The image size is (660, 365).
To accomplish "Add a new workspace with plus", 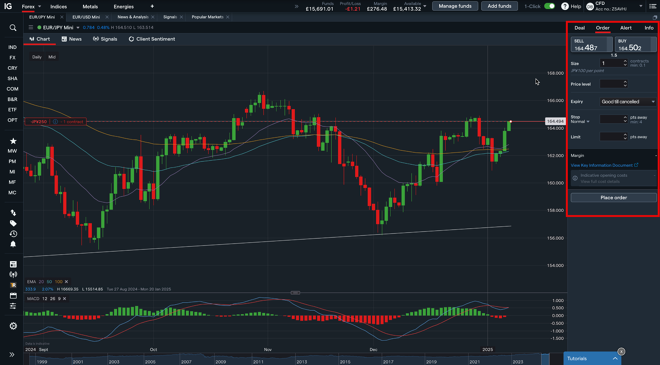I will (152, 6).
